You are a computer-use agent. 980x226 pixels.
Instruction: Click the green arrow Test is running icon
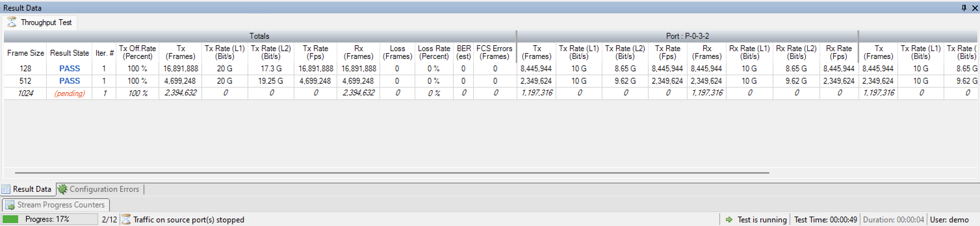pyautogui.click(x=729, y=219)
